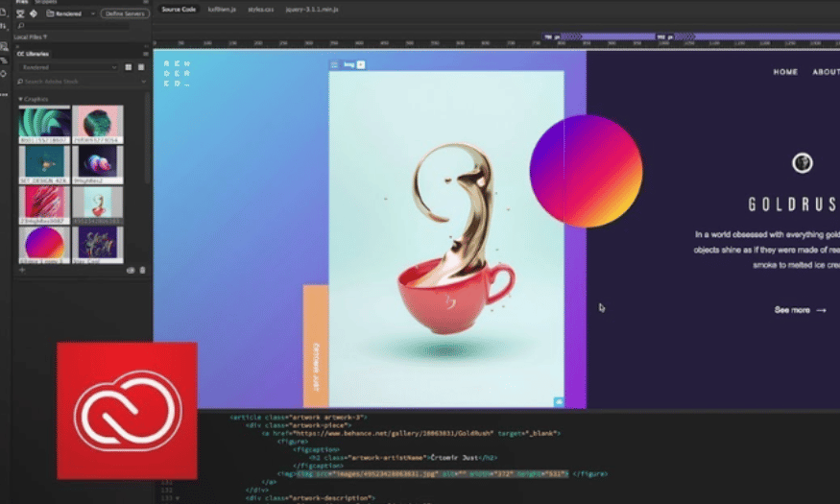This screenshot has height=504, width=840.
Task: Expand the Adobe Stock search scope chevron
Action: click(x=144, y=82)
